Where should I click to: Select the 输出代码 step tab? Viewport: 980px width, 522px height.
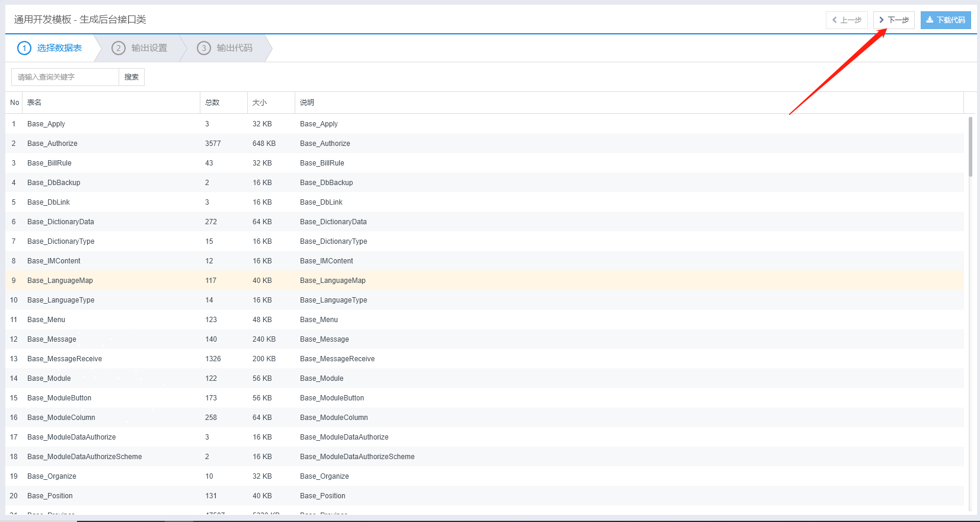[x=225, y=48]
